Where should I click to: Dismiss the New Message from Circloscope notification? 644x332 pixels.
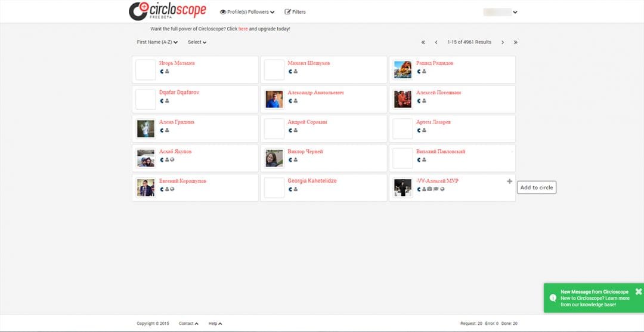[638, 291]
